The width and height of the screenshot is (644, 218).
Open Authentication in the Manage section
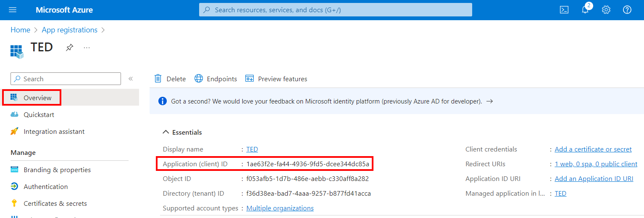click(71, 186)
